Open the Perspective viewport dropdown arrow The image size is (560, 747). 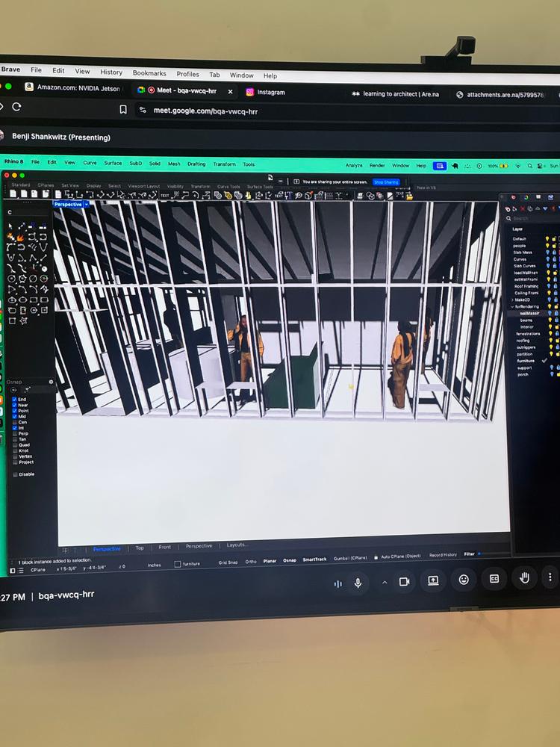87,204
